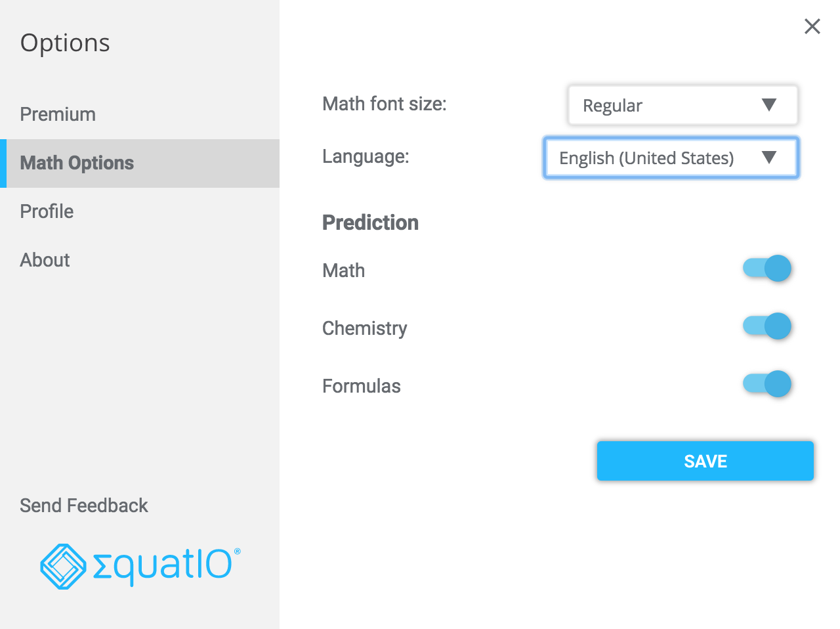The image size is (840, 629).
Task: Open the Premium section
Action: click(58, 114)
